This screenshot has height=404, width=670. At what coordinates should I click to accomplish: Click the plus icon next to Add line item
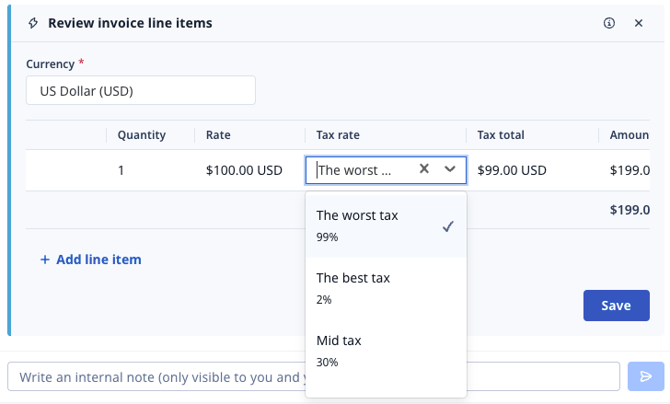click(x=44, y=260)
